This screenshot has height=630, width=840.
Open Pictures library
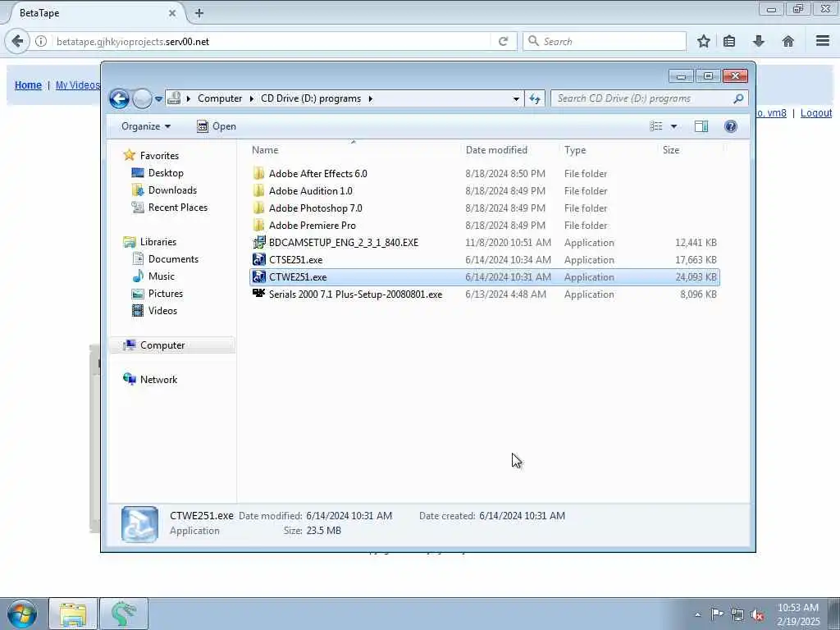[x=166, y=293]
